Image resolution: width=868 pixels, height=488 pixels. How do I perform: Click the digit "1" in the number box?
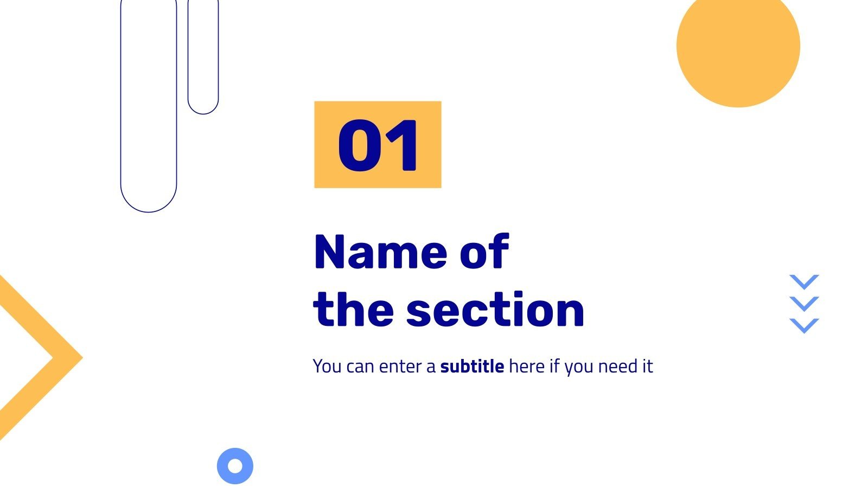pos(403,146)
